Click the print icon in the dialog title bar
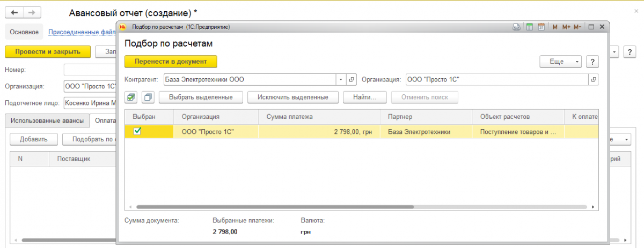The height and width of the screenshot is (248, 644). [x=516, y=26]
